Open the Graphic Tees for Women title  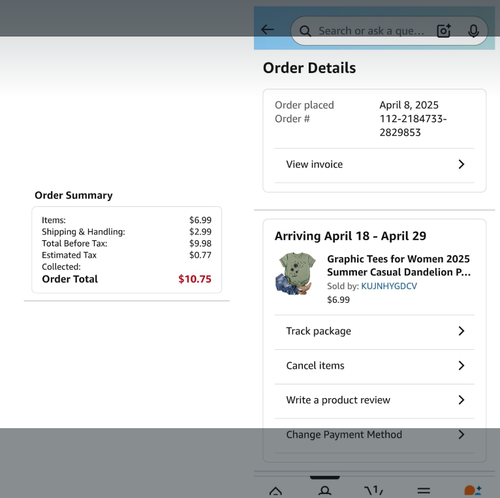pos(399,266)
